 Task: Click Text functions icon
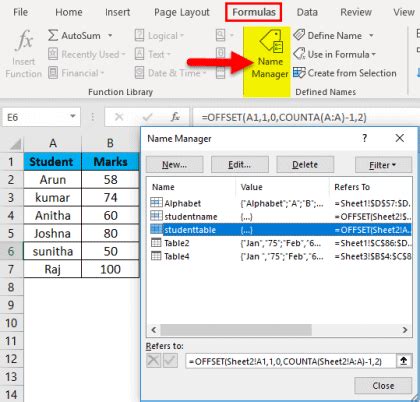[x=139, y=54]
